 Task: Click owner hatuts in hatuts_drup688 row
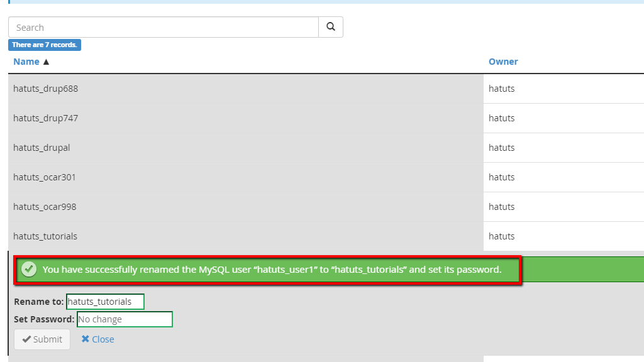click(x=501, y=89)
